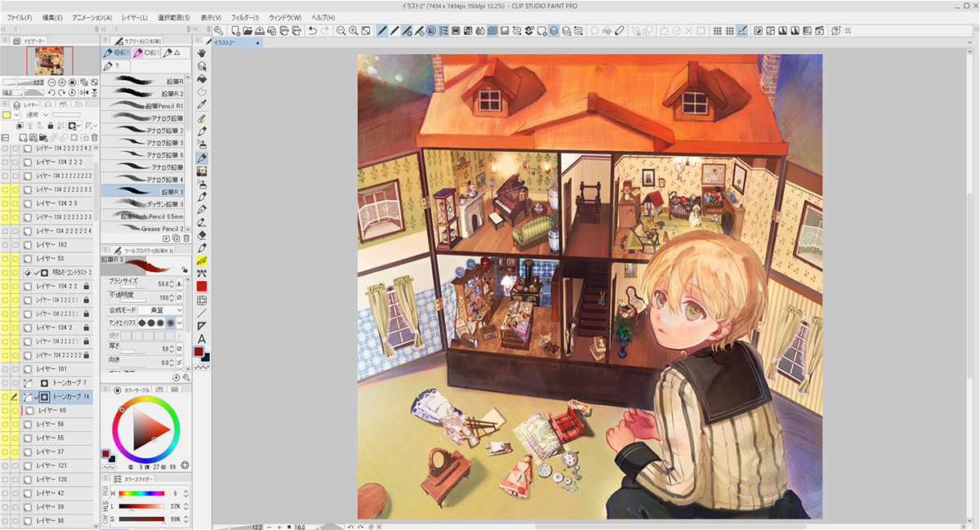Viewport: 980px width, 530px height.
Task: Toggle visibility of レイヤー 101
Action: [6, 368]
